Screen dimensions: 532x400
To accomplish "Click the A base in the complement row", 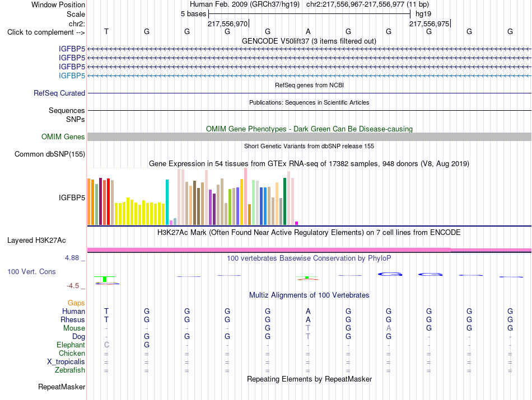I will [308, 31].
